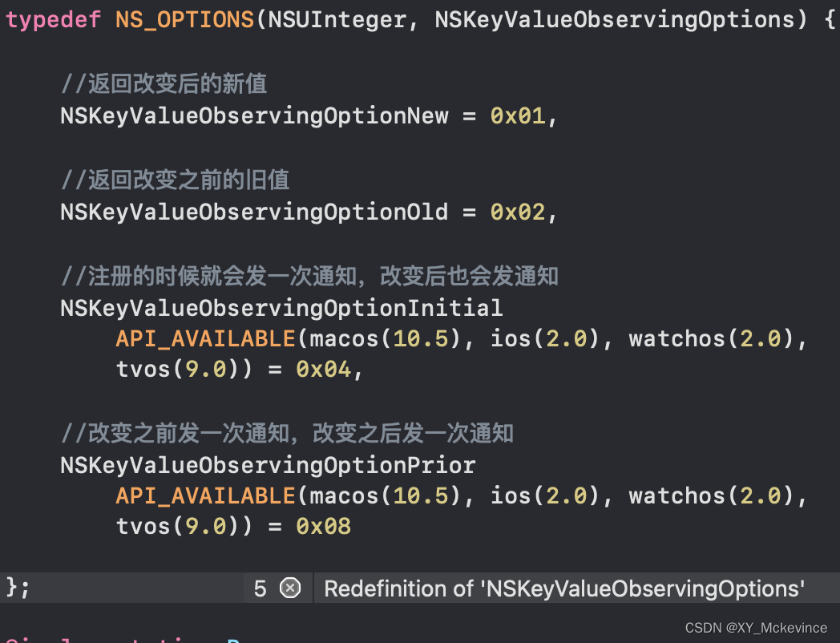Select the hex value 0x02
The height and width of the screenshot is (643, 840).
coord(518,212)
